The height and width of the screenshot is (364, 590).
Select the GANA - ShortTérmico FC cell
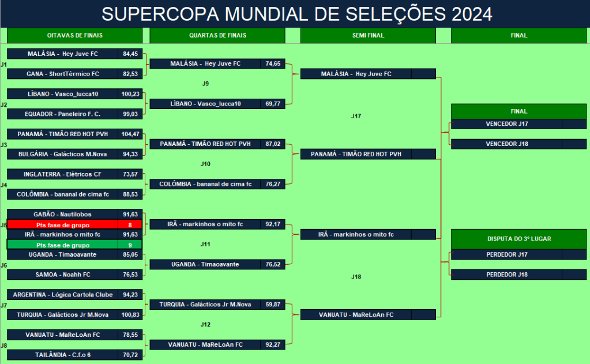63,74
